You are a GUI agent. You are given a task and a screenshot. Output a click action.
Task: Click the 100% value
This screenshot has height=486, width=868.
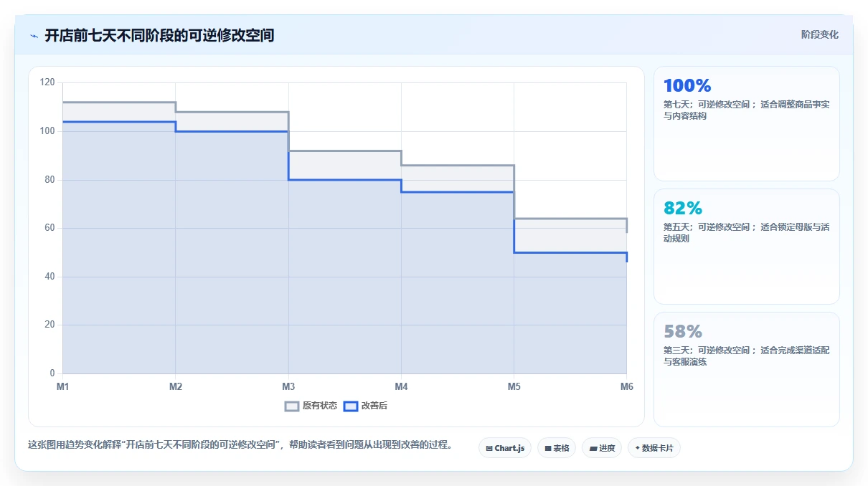click(687, 86)
